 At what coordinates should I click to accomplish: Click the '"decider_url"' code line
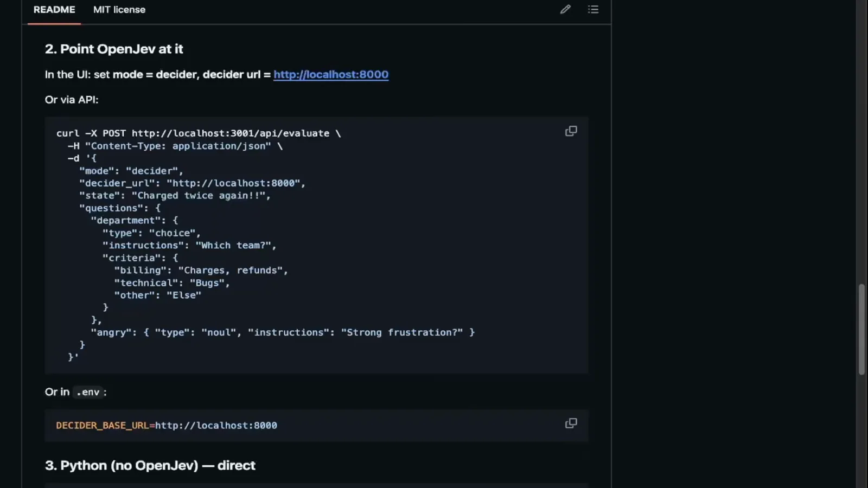click(192, 183)
